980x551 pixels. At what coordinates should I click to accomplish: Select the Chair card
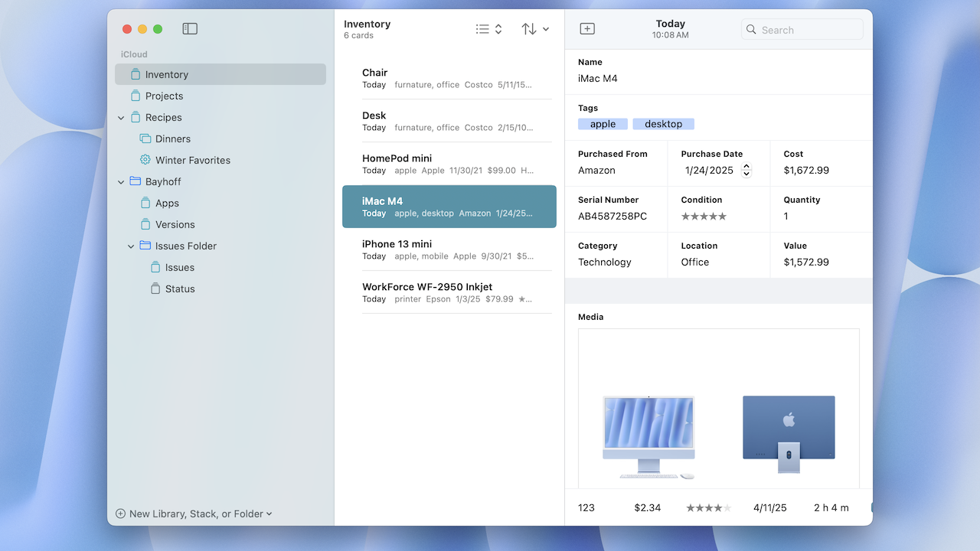pyautogui.click(x=449, y=78)
